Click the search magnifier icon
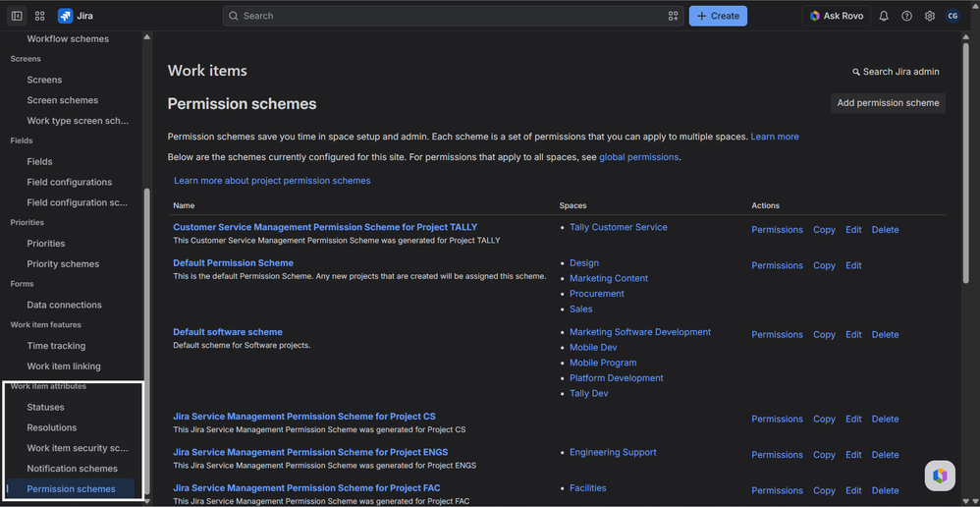The height and width of the screenshot is (507, 980). coord(233,16)
